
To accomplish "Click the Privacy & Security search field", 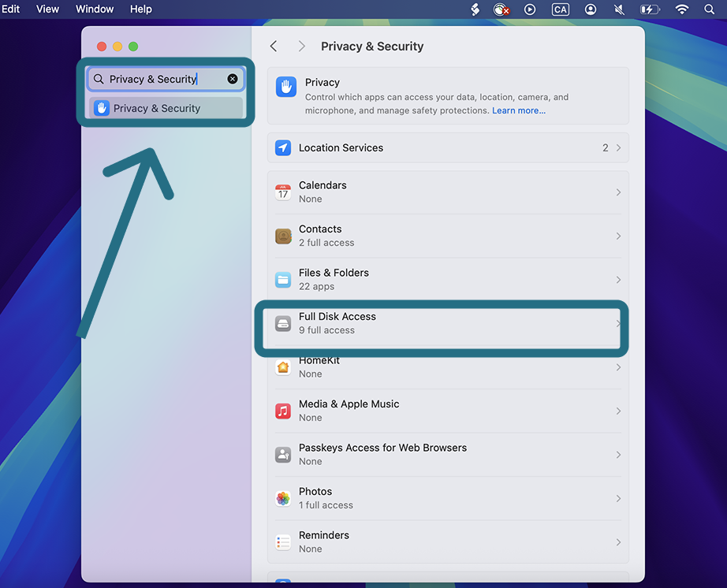I will (166, 79).
